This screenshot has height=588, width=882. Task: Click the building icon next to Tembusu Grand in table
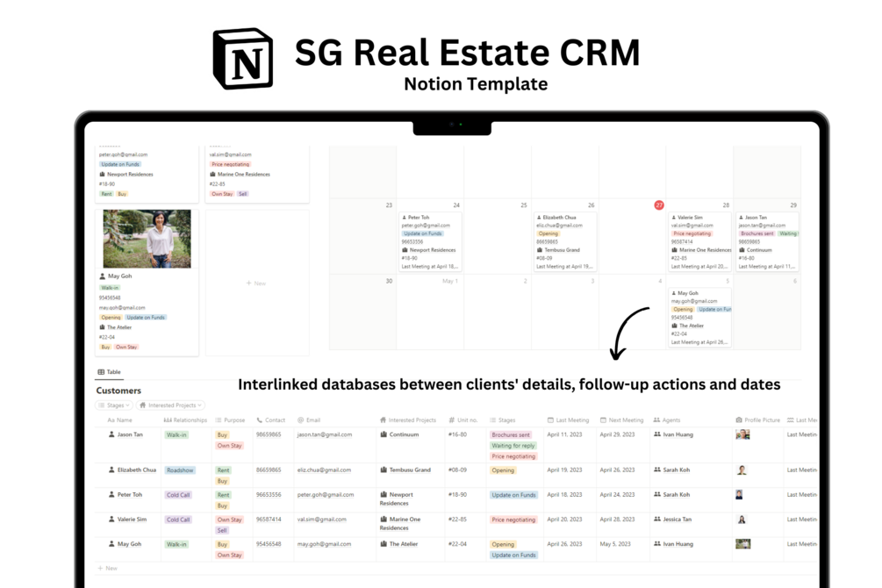pos(384,470)
